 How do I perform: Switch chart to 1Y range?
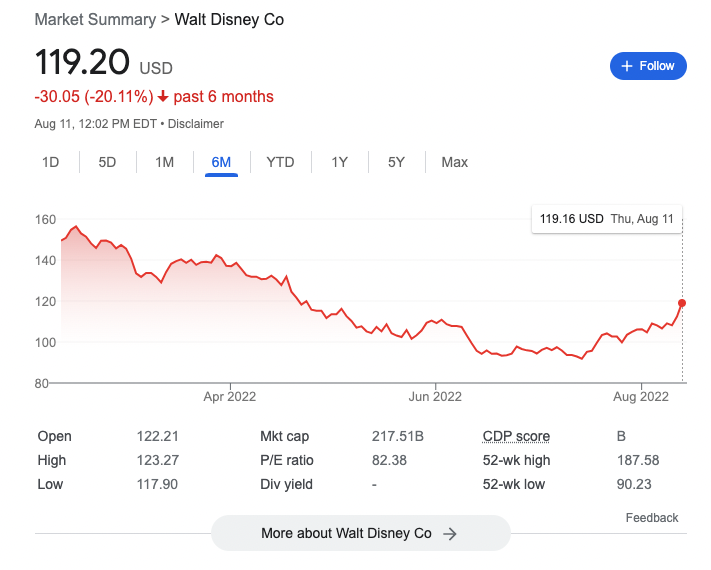click(x=340, y=162)
